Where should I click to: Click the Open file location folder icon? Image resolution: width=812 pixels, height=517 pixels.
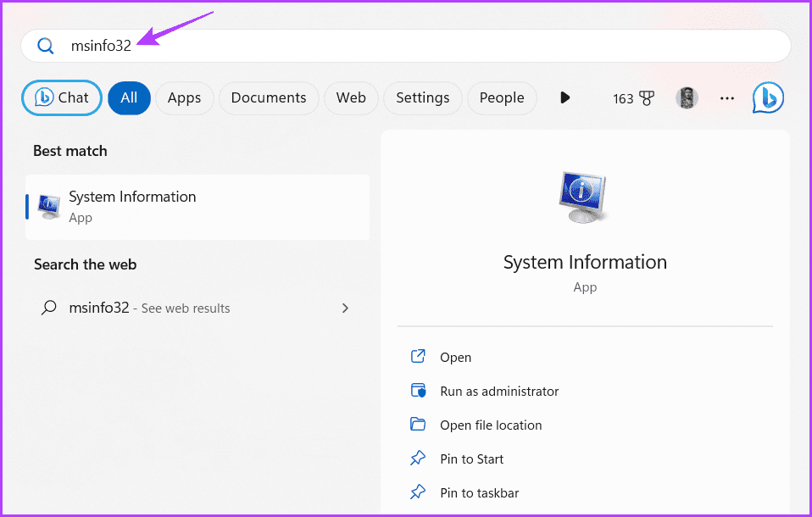(x=418, y=425)
